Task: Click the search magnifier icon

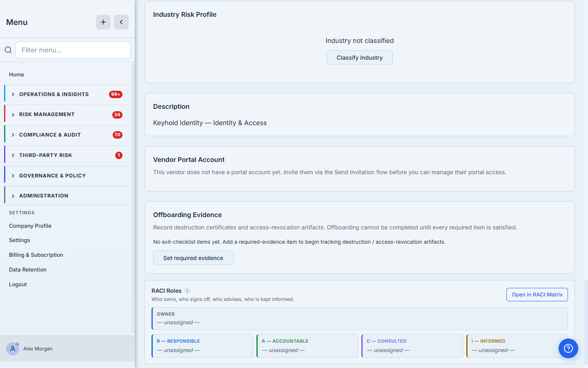Action: [8, 50]
